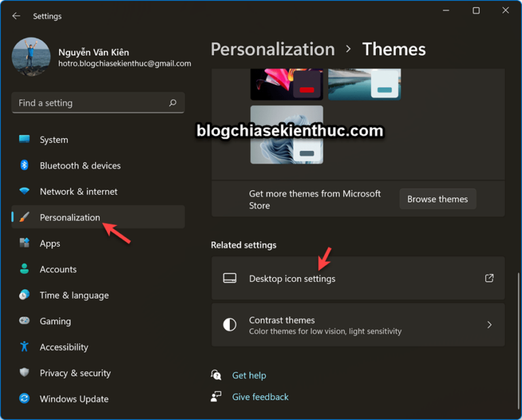Screen dimensions: 522x420
Task: Click the Time & language globe icon
Action: click(24, 295)
